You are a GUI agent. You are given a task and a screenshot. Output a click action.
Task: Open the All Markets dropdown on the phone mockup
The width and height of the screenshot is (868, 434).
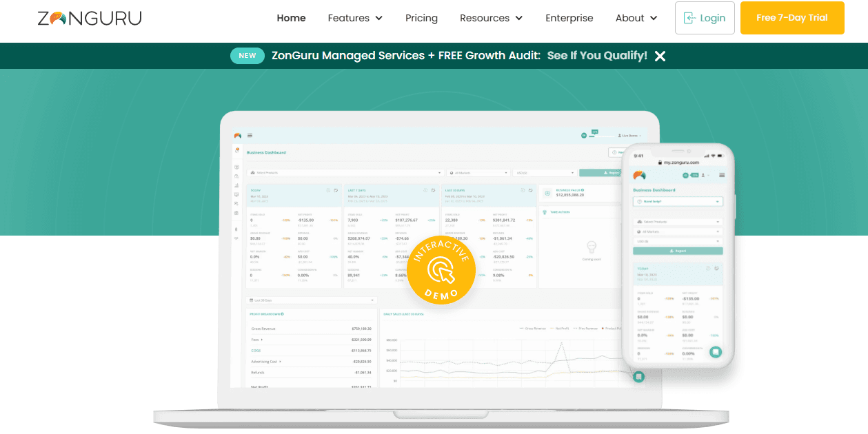pos(678,231)
